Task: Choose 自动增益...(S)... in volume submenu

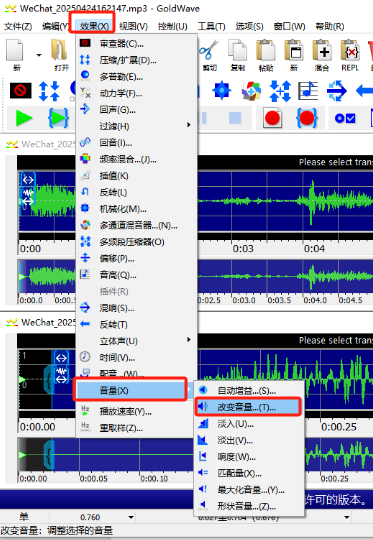Action: click(249, 391)
